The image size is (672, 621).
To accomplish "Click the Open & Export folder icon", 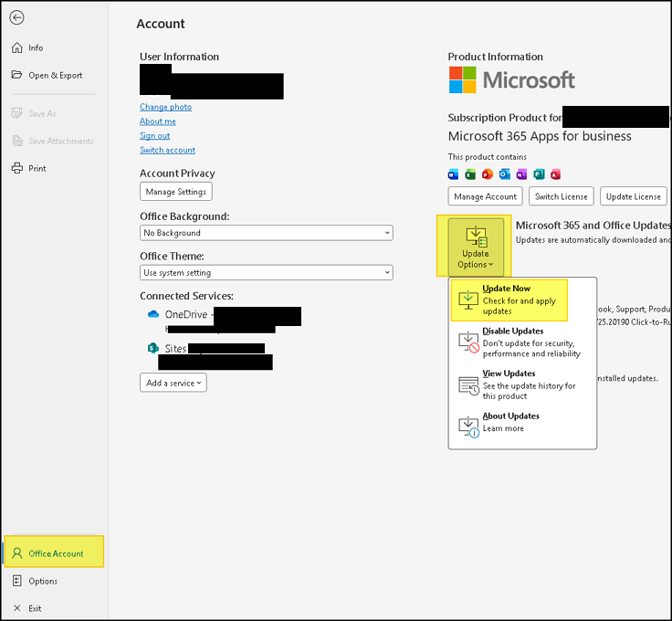I will (x=16, y=75).
